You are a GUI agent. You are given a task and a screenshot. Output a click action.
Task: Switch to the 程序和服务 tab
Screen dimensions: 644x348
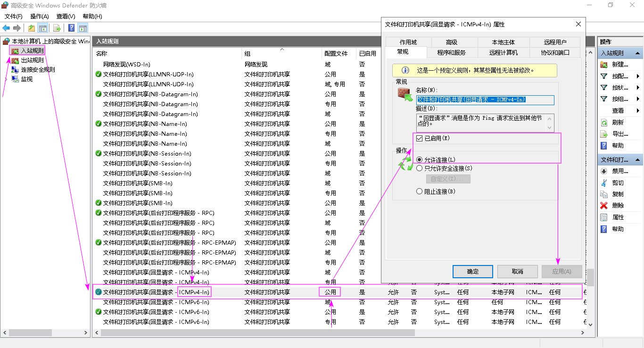tap(451, 52)
